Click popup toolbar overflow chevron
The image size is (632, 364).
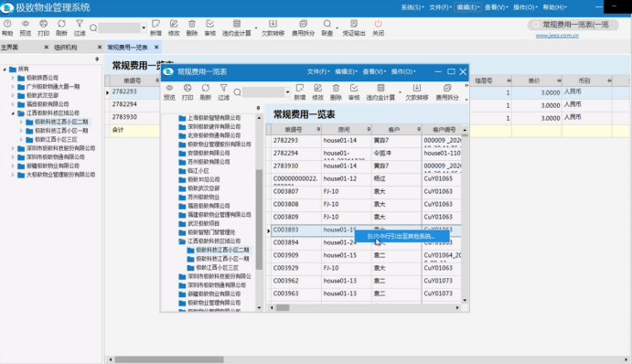pyautogui.click(x=466, y=85)
